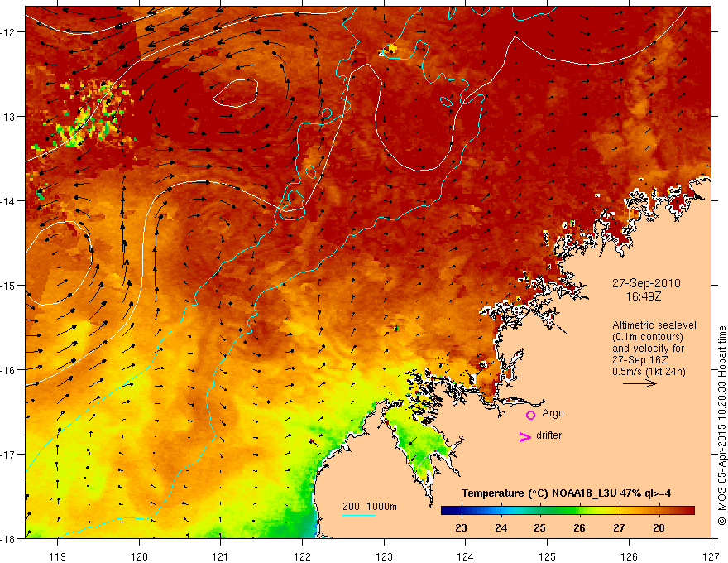Viewport: 728px width, 563px height.
Task: Click the '(0.1m contours)' legend text
Action: tap(648, 337)
